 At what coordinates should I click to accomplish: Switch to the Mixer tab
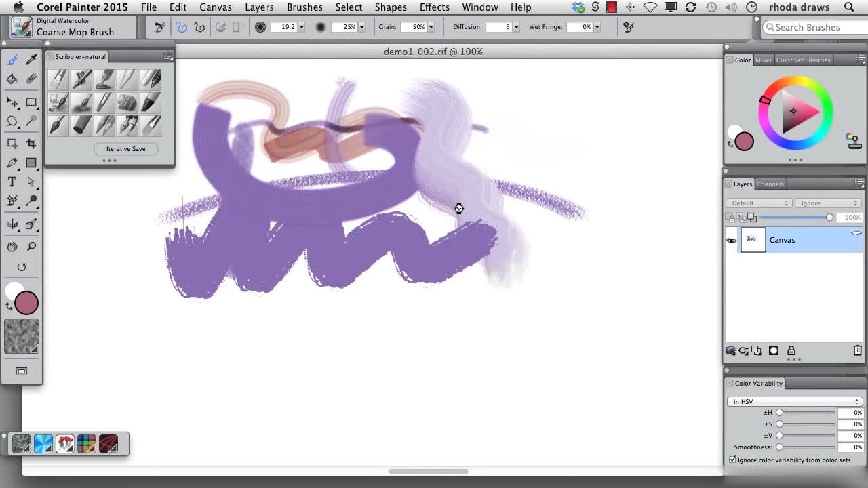[x=764, y=60]
